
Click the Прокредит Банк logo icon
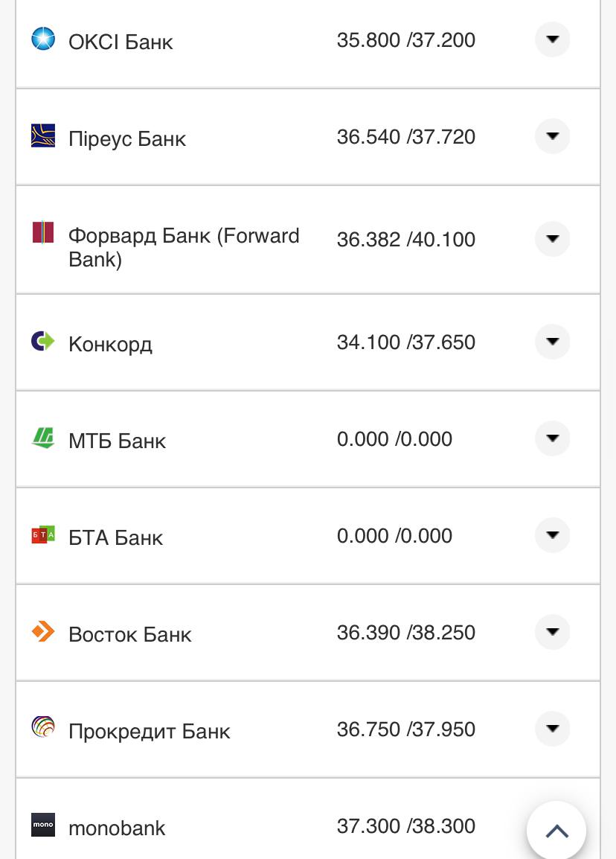pos(43,727)
